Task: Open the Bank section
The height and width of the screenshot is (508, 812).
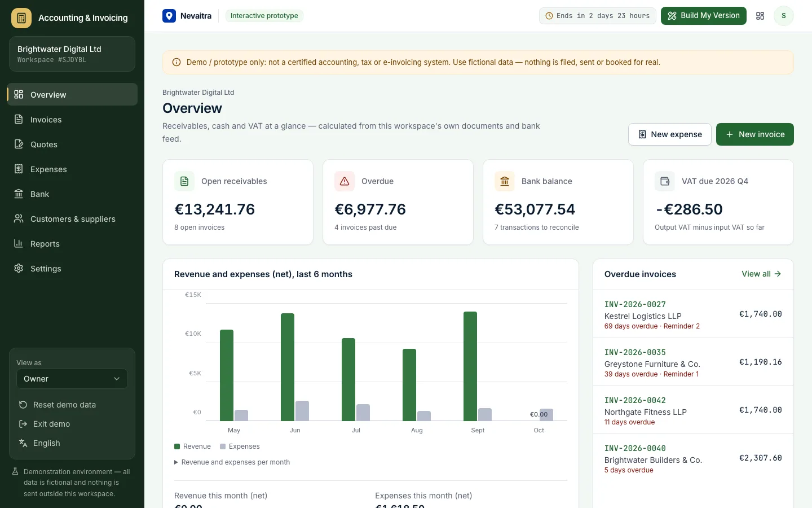Action: click(x=72, y=194)
